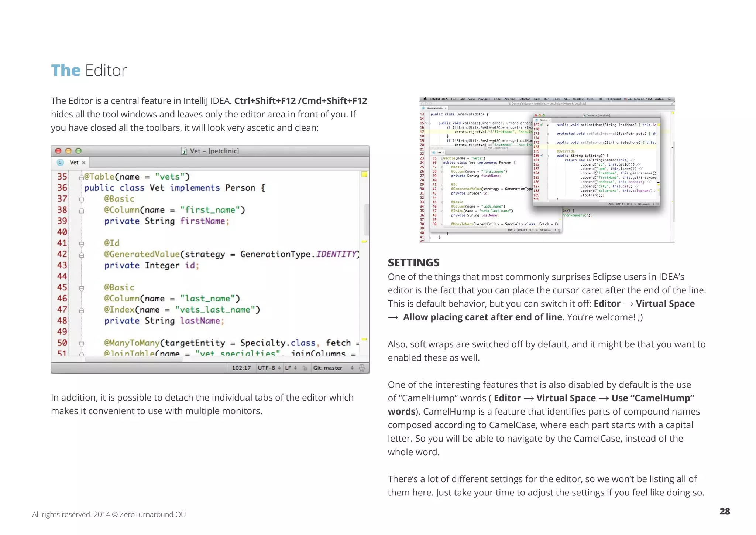Open the View menu

click(x=471, y=99)
